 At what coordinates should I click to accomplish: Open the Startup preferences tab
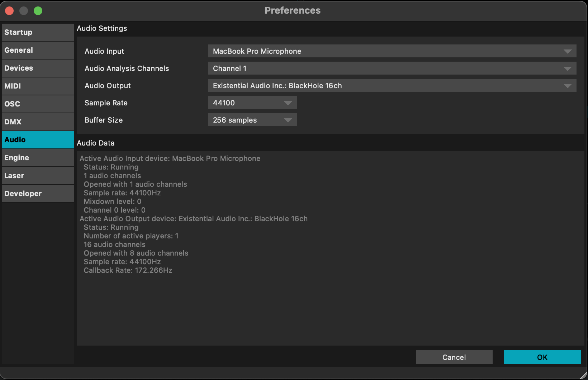(x=38, y=32)
